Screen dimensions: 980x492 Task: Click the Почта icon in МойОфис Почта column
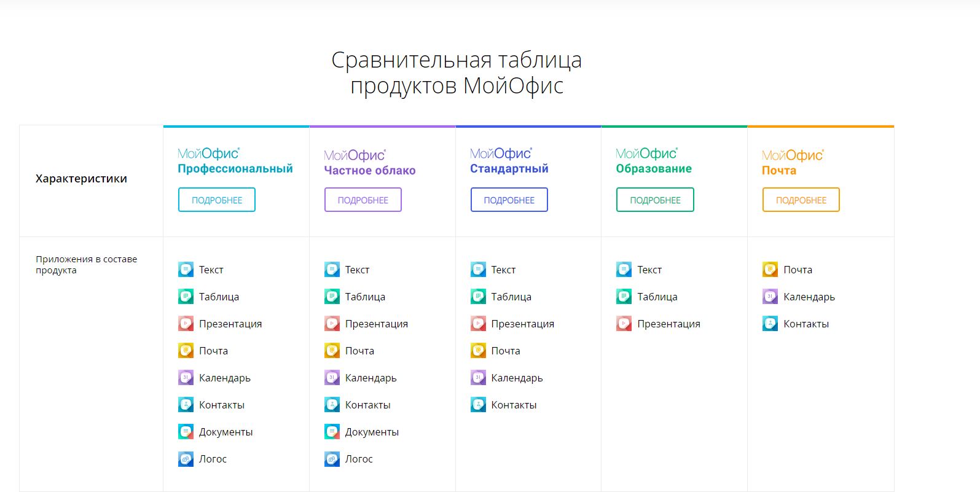coord(770,269)
